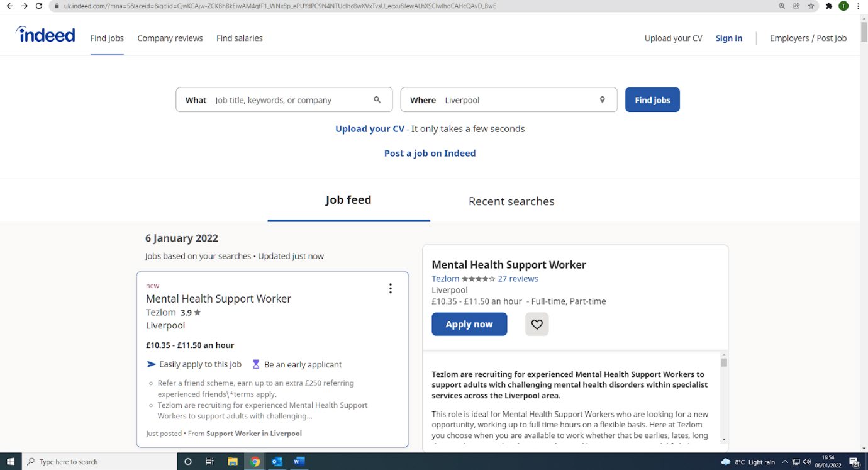Image resolution: width=868 pixels, height=470 pixels.
Task: Open the Post a job on Indeed link
Action: 430,153
